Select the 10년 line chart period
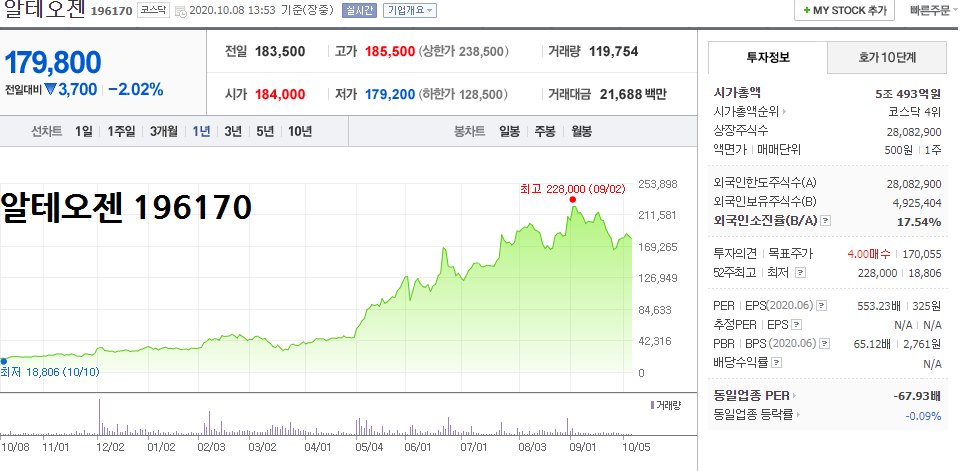 click(300, 131)
